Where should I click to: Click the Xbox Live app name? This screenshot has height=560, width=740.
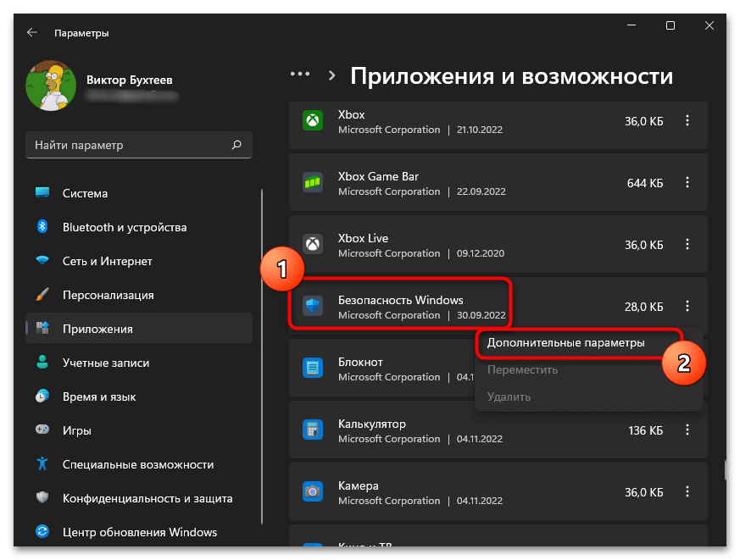tap(363, 238)
